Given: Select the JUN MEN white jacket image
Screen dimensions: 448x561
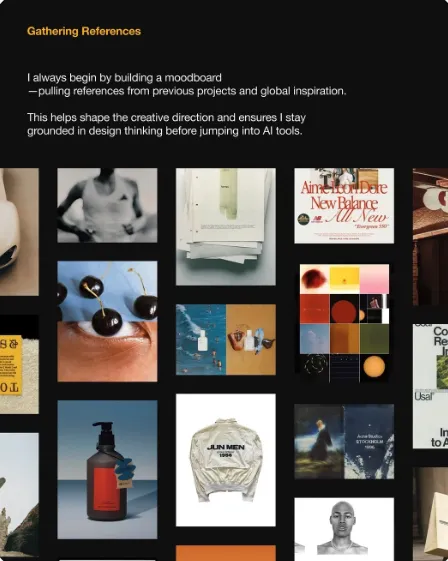Looking at the screenshot, I should [x=225, y=460].
